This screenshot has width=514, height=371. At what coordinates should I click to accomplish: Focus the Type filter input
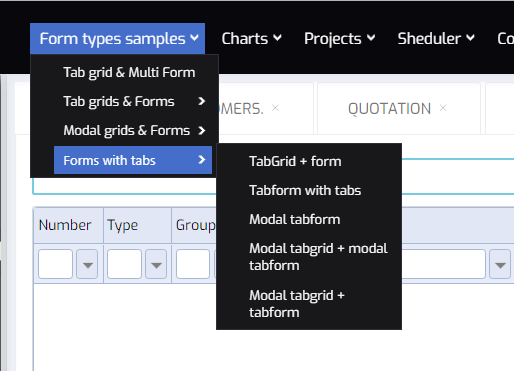124,264
